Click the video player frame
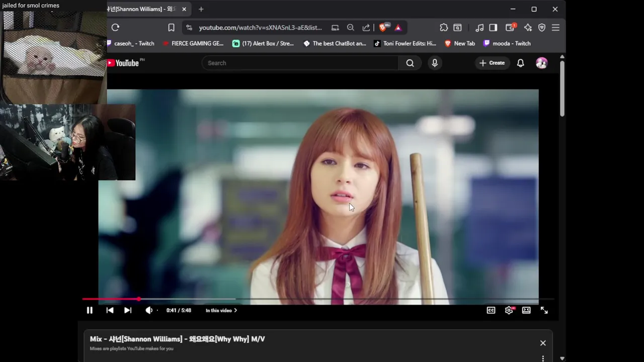This screenshot has height=362, width=644. coord(318,197)
